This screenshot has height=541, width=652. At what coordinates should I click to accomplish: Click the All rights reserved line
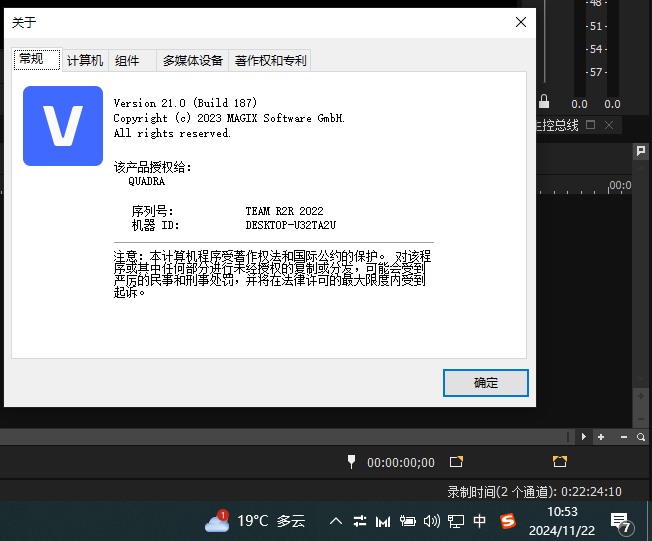[172, 133]
